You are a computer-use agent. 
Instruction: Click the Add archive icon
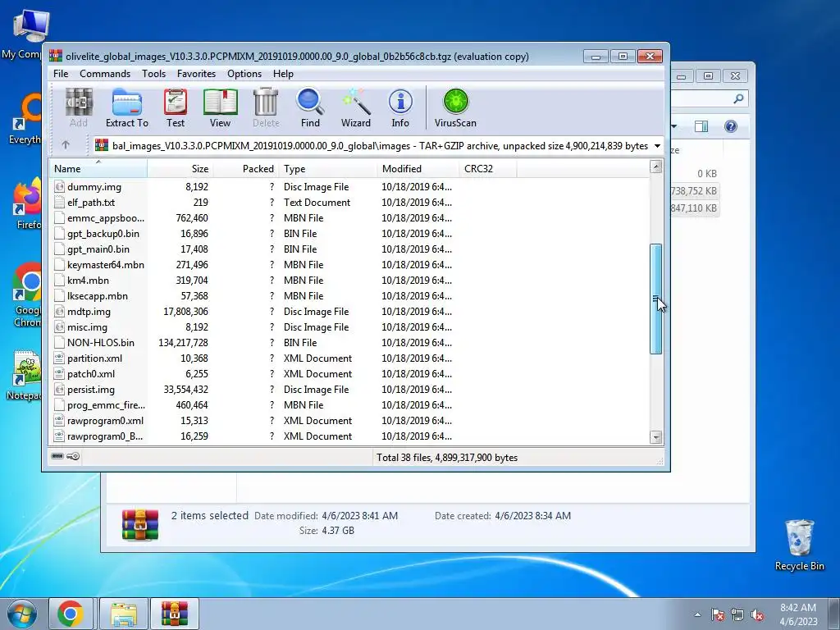click(79, 107)
